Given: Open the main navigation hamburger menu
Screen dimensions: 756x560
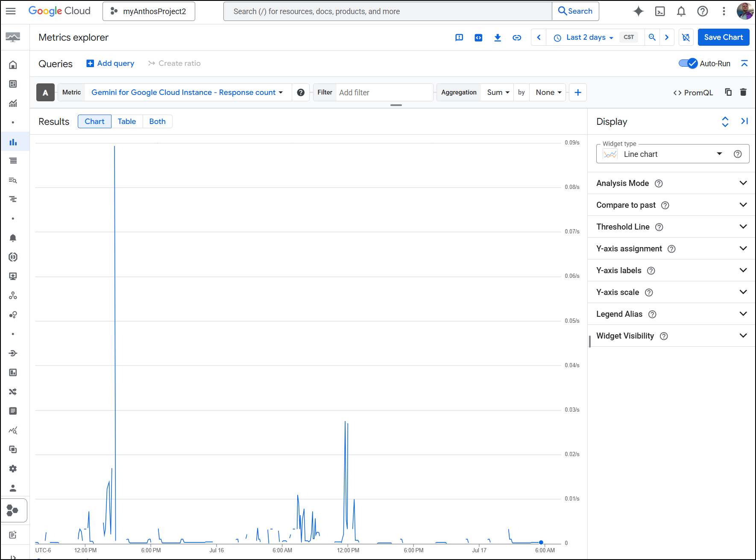Looking at the screenshot, I should pyautogui.click(x=11, y=11).
